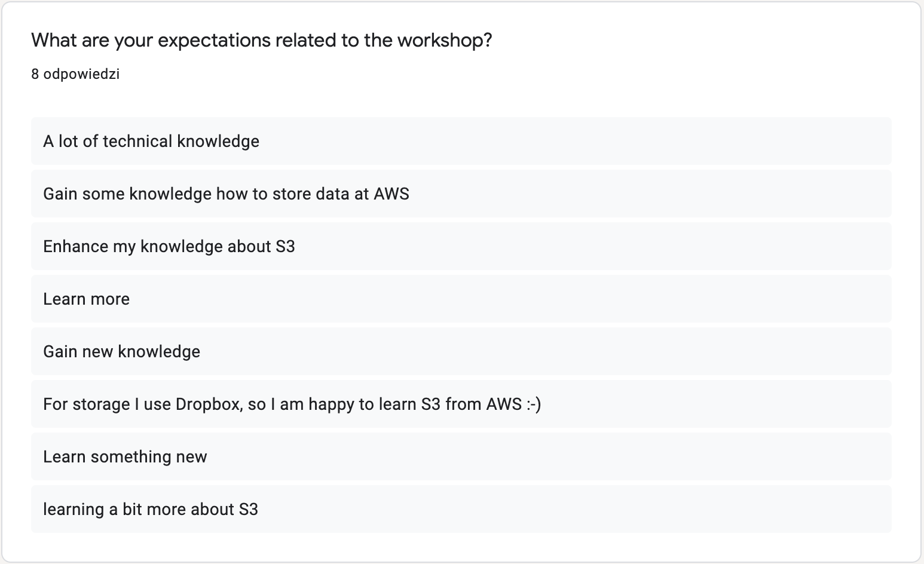Select the 'Learn more' response row
The height and width of the screenshot is (564, 924).
pyautogui.click(x=461, y=299)
